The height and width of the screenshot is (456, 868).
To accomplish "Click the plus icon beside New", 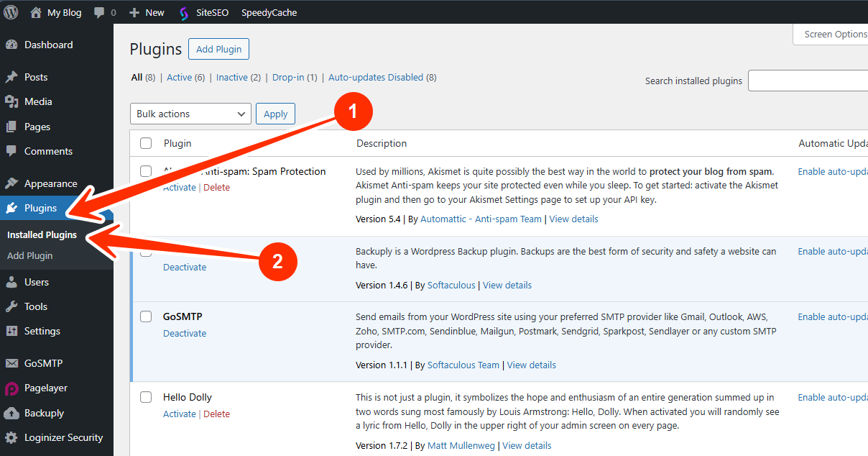I will [134, 13].
